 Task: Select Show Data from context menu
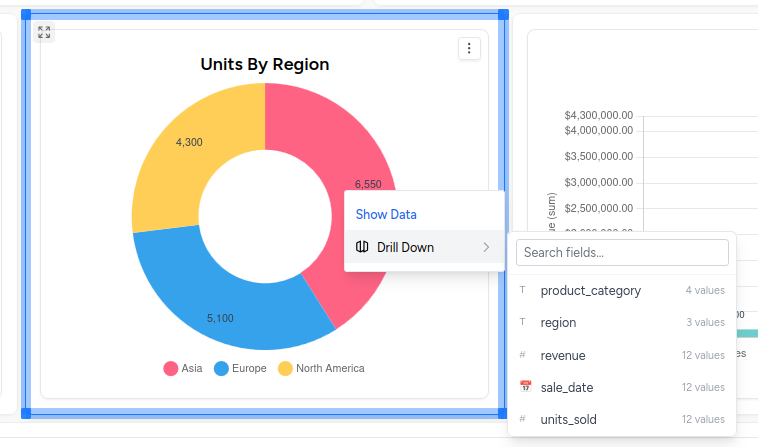point(386,214)
